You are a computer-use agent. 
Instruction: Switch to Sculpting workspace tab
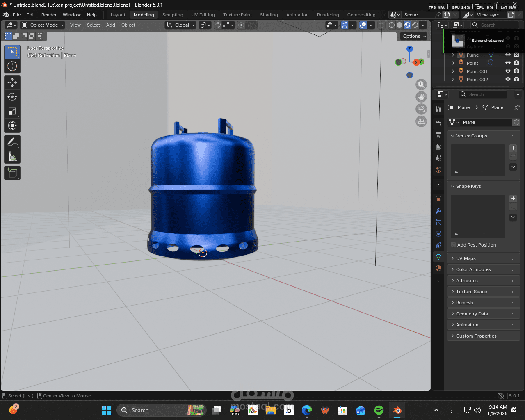click(x=173, y=15)
